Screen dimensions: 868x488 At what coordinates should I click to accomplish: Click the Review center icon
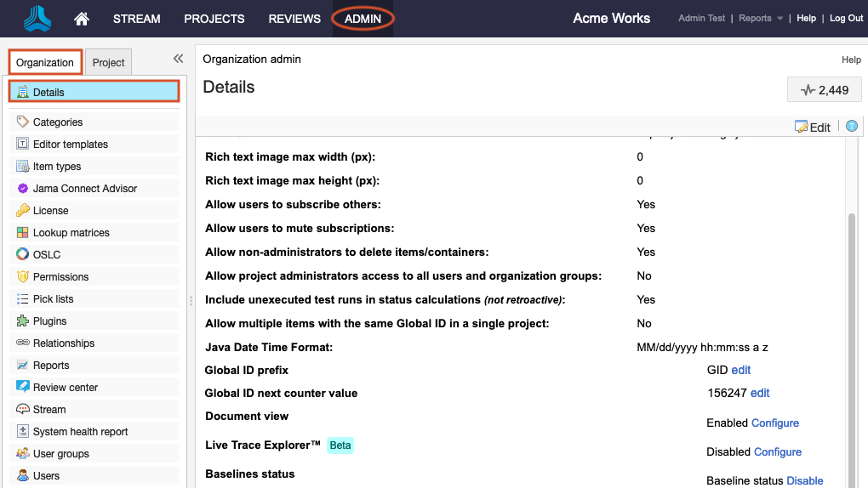tap(23, 387)
